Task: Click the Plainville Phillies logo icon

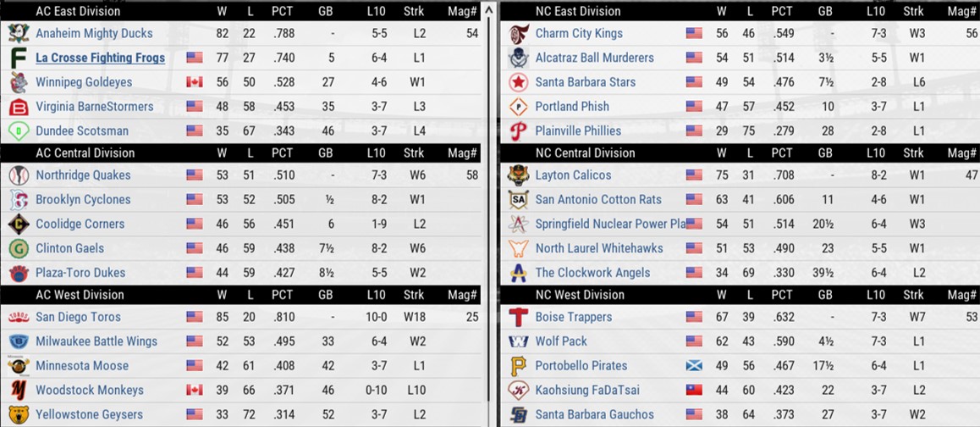Action: point(518,131)
